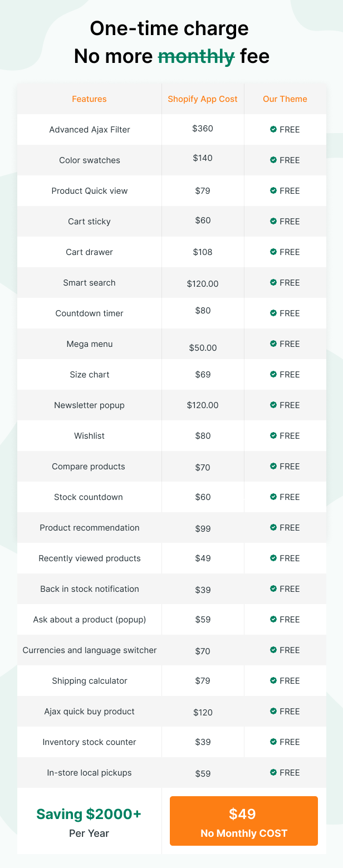Image resolution: width=343 pixels, height=868 pixels.
Task: Click the Our Theme column header
Action: click(x=285, y=99)
